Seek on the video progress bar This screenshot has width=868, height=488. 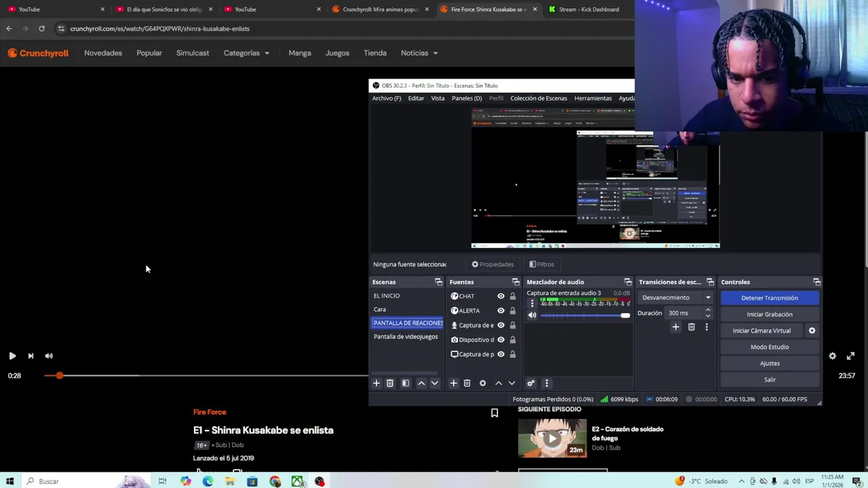[207, 375]
